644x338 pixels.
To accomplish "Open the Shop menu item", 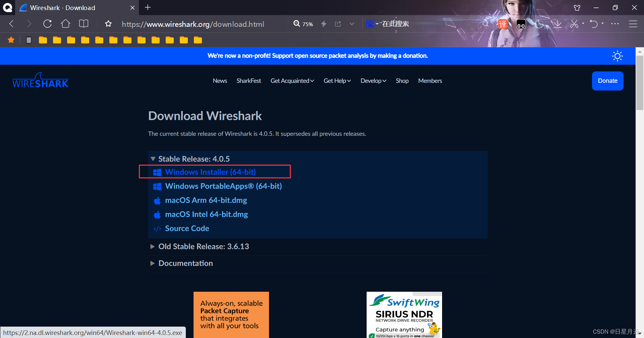I will (402, 81).
